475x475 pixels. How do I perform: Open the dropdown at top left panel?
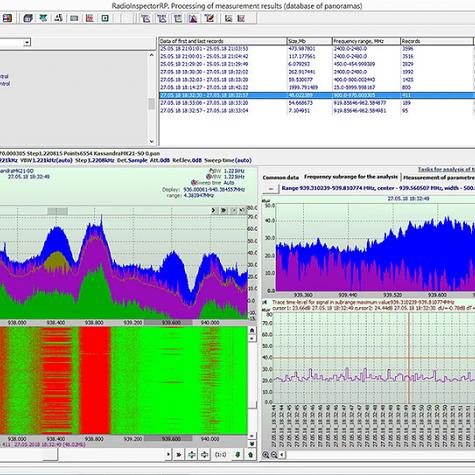pyautogui.click(x=27, y=42)
